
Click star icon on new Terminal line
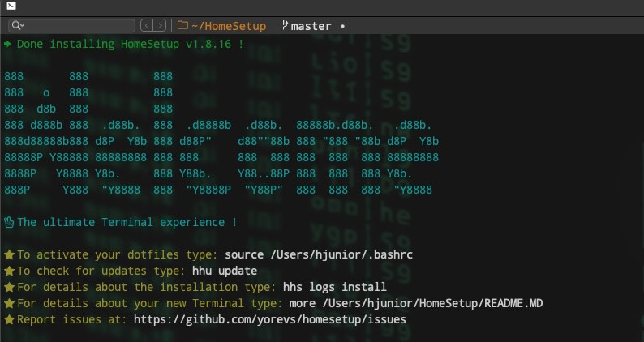(9, 303)
